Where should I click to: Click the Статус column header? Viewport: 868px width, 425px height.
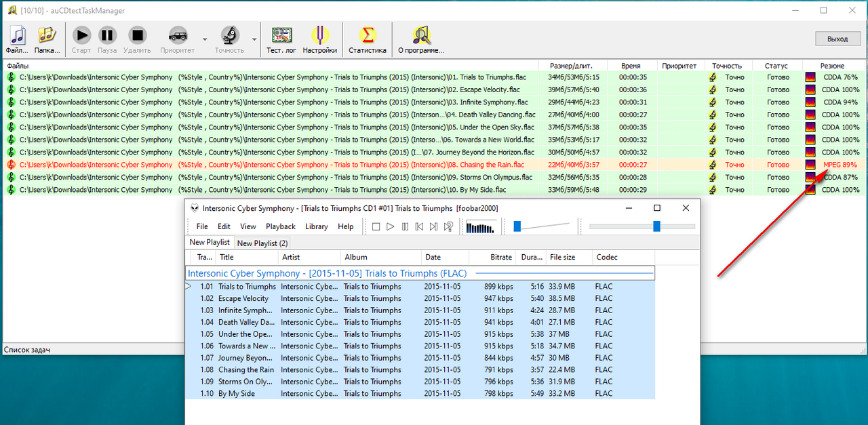[776, 66]
